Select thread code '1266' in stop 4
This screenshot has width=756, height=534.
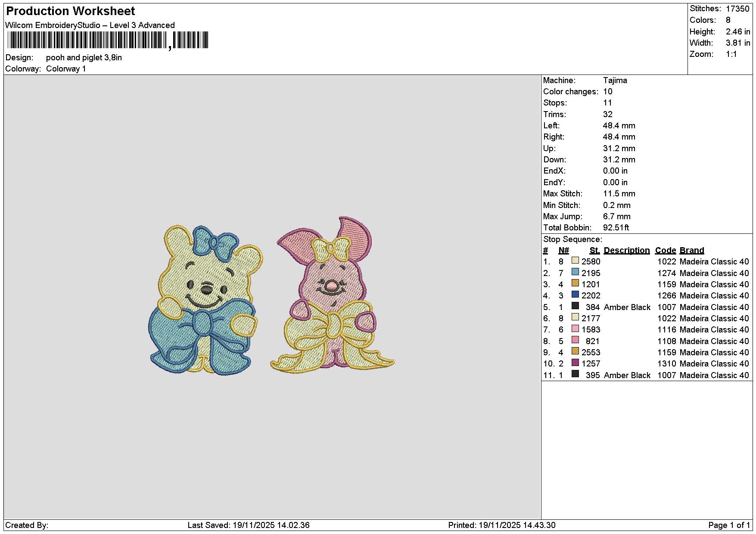tap(667, 296)
